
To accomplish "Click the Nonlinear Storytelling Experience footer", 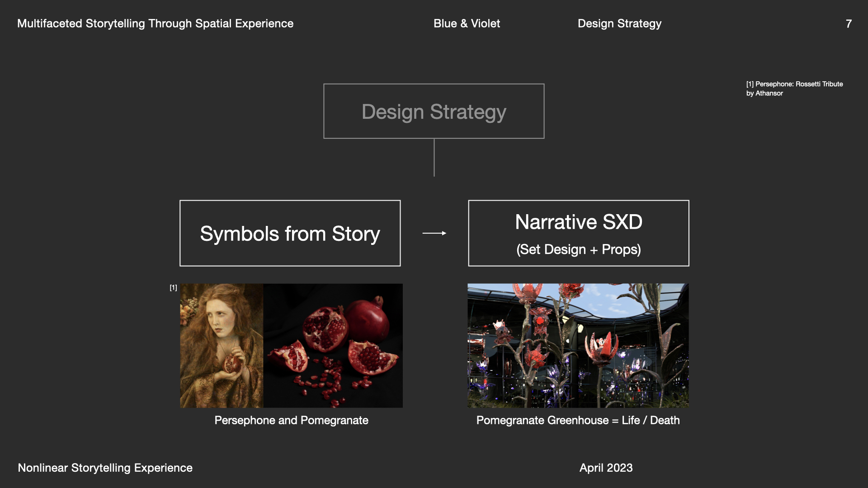I will tap(105, 468).
